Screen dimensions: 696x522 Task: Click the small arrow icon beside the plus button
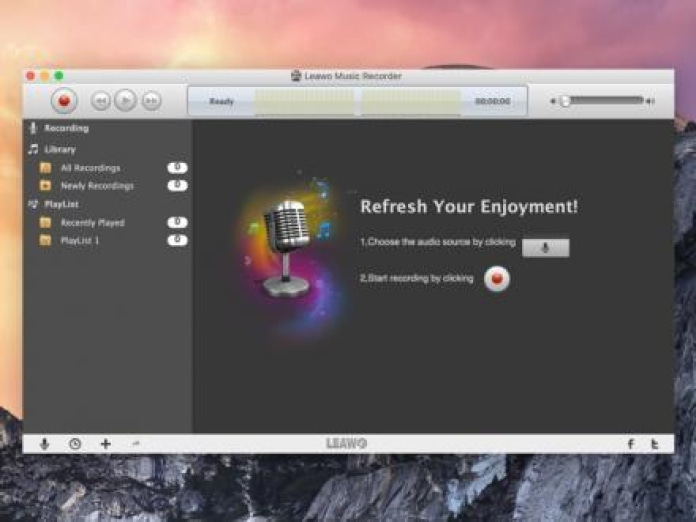(x=136, y=443)
